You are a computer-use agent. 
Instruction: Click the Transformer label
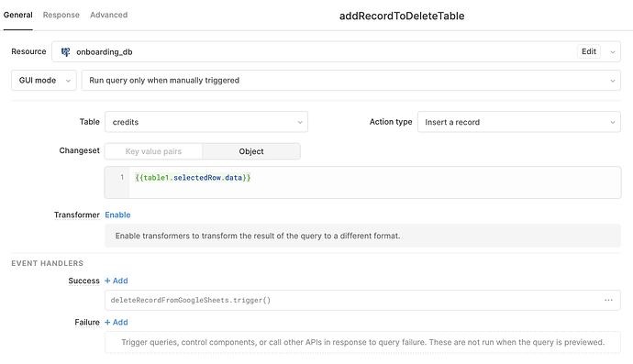point(77,215)
